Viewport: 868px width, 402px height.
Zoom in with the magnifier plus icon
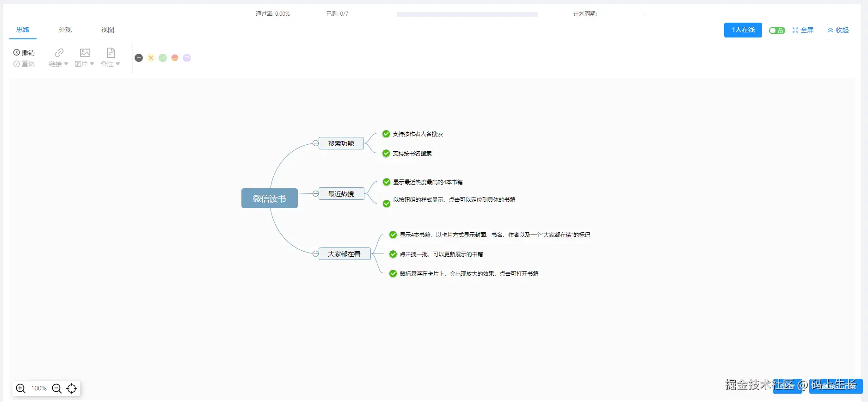pos(21,388)
